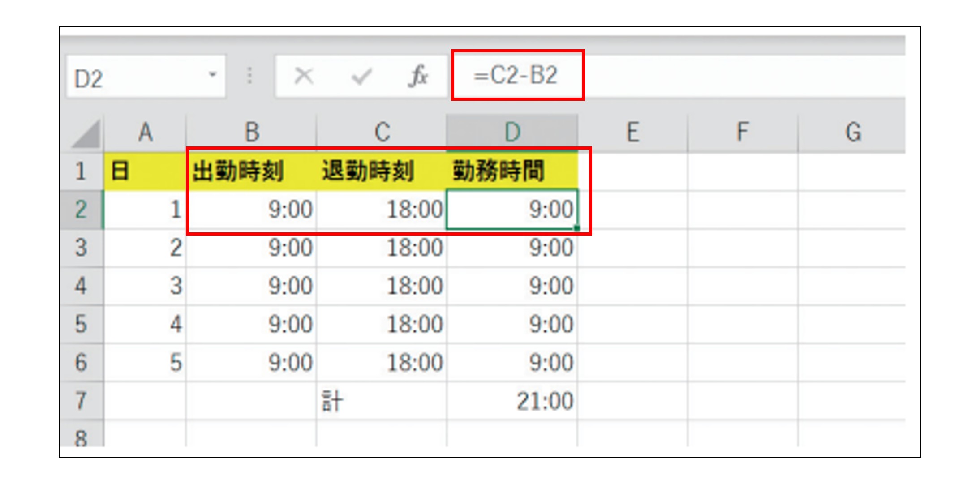Click the yellow 日 header cell

(145, 171)
